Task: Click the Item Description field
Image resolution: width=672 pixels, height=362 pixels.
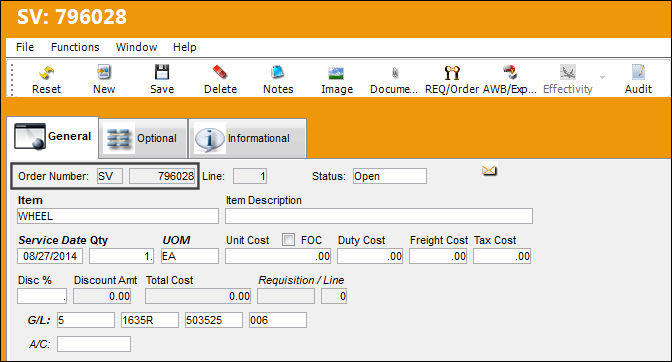Action: point(379,216)
